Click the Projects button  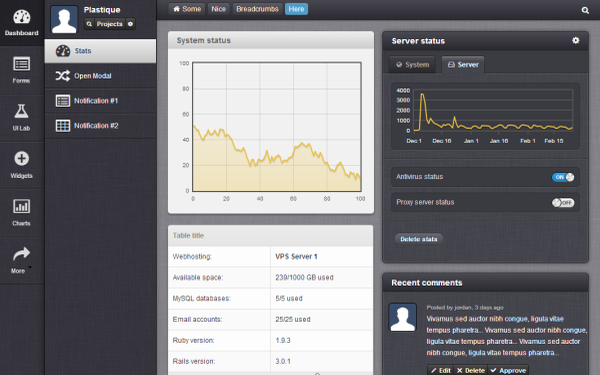click(109, 24)
